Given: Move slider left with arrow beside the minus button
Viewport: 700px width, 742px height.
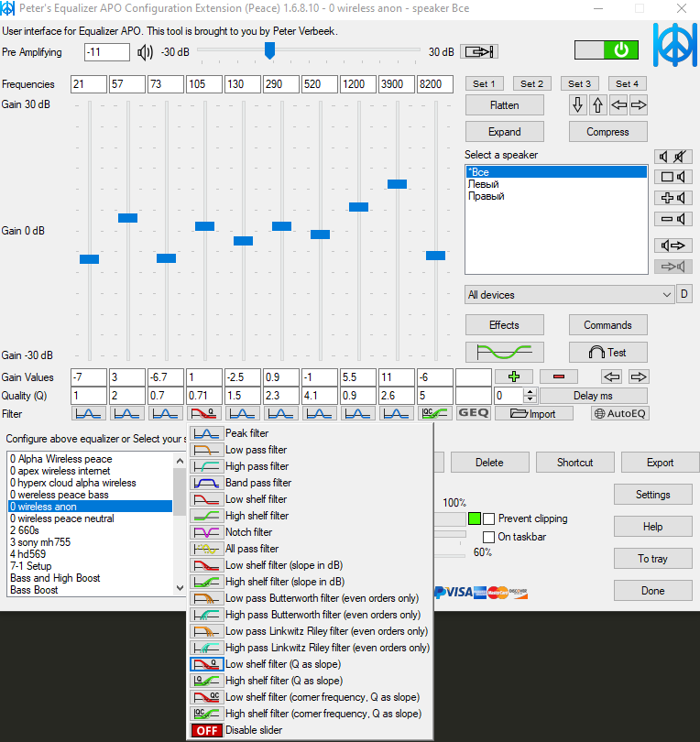Looking at the screenshot, I should [x=612, y=376].
